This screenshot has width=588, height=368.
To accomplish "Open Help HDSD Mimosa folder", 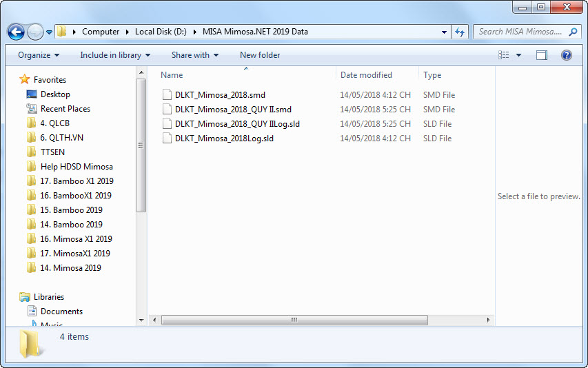I will [x=77, y=167].
